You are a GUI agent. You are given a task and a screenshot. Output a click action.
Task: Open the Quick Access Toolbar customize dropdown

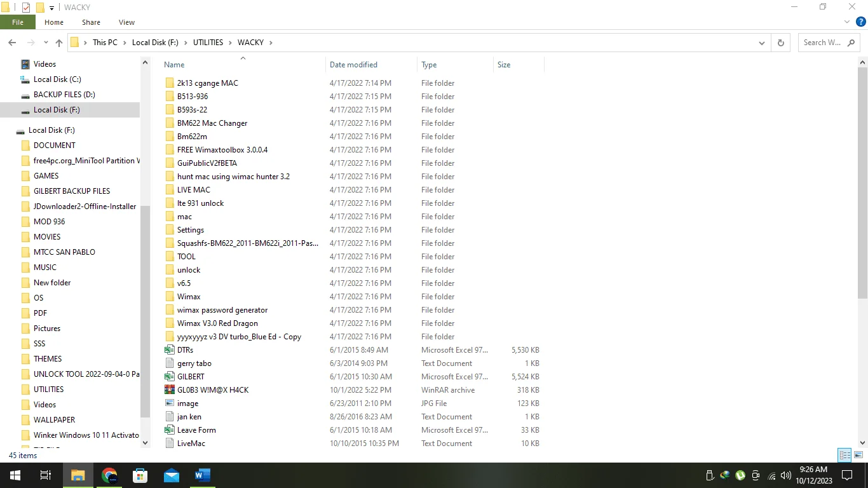tap(52, 8)
